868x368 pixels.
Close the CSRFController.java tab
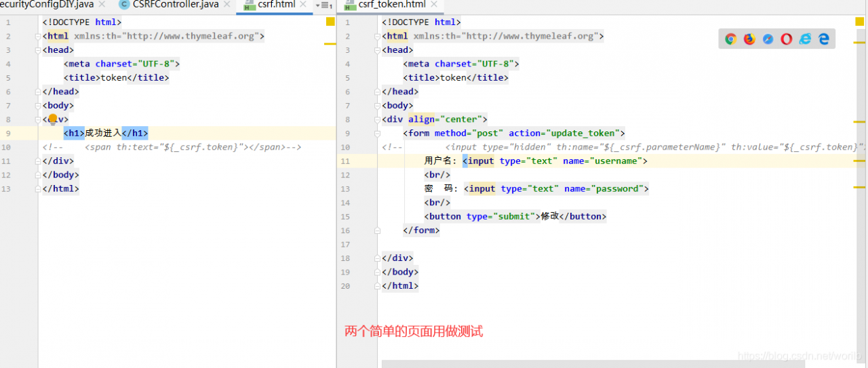tap(226, 5)
